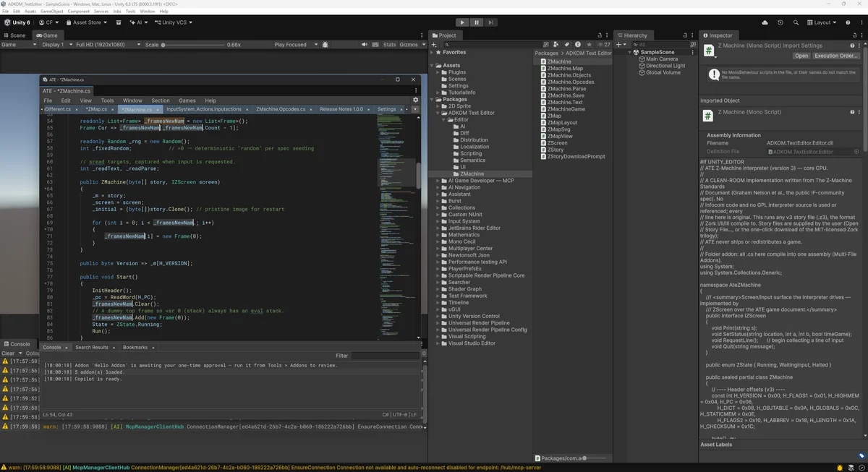The width and height of the screenshot is (868, 472).
Task: Click the package archive icon beside Asset Store
Action: 119,22
